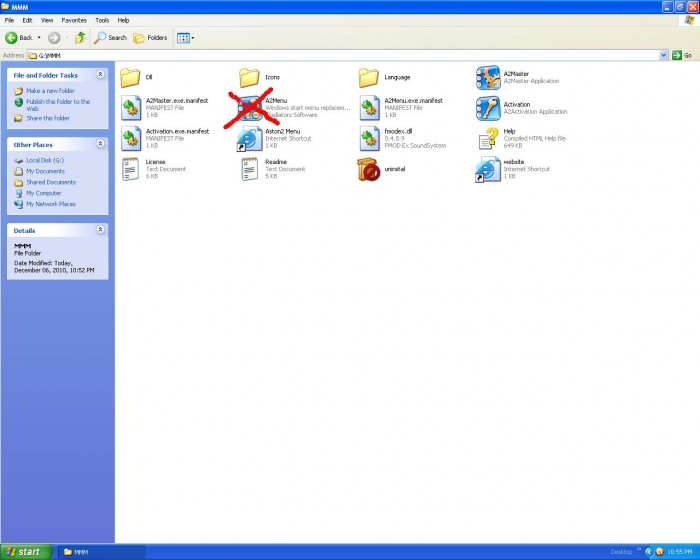Open the View menu
Viewport: 700px width, 560px height.
pos(47,21)
